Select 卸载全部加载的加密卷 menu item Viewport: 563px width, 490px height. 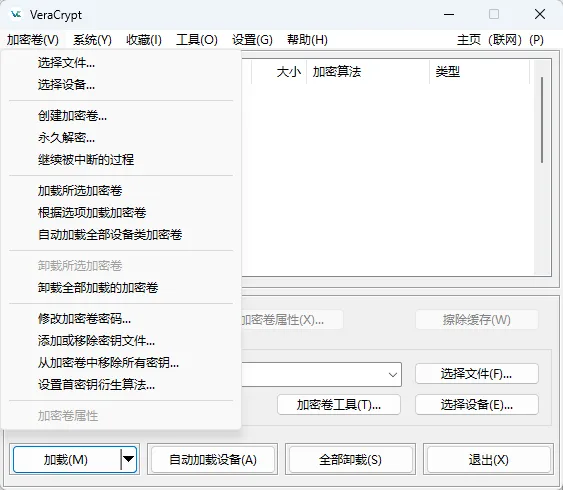click(121, 288)
